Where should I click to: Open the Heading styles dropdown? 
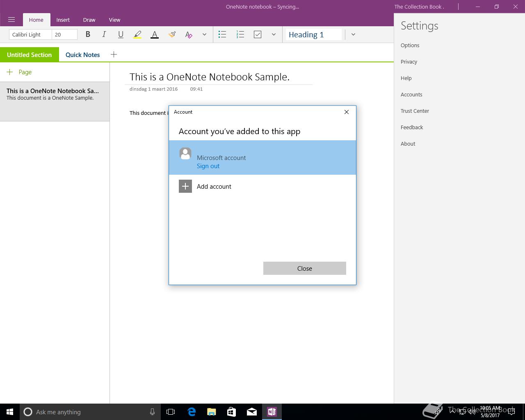coord(353,34)
